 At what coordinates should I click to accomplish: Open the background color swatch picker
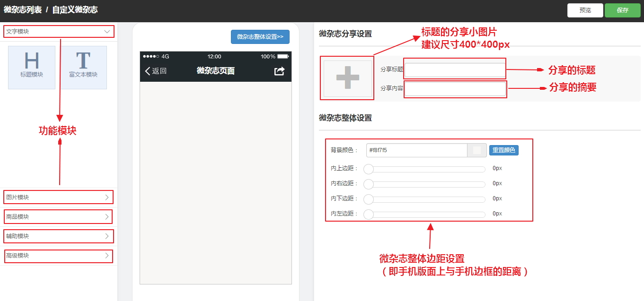pyautogui.click(x=477, y=150)
